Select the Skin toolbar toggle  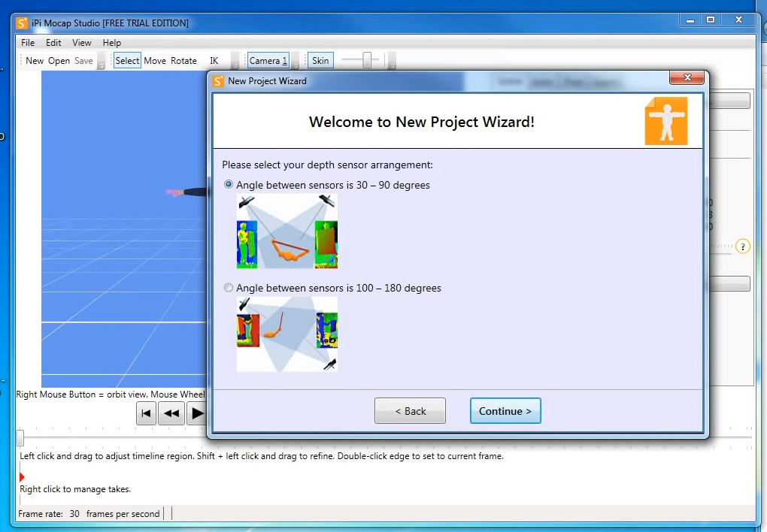pyautogui.click(x=320, y=61)
